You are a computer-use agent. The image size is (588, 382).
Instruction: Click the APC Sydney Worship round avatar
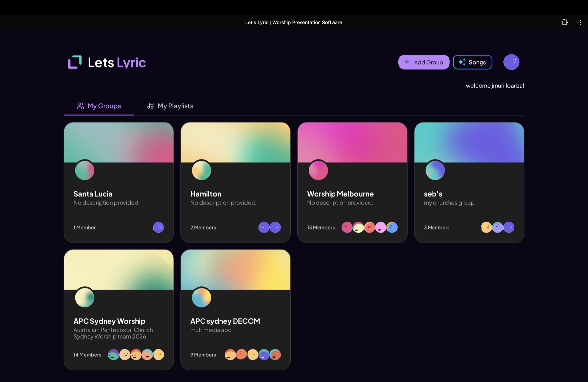(85, 297)
